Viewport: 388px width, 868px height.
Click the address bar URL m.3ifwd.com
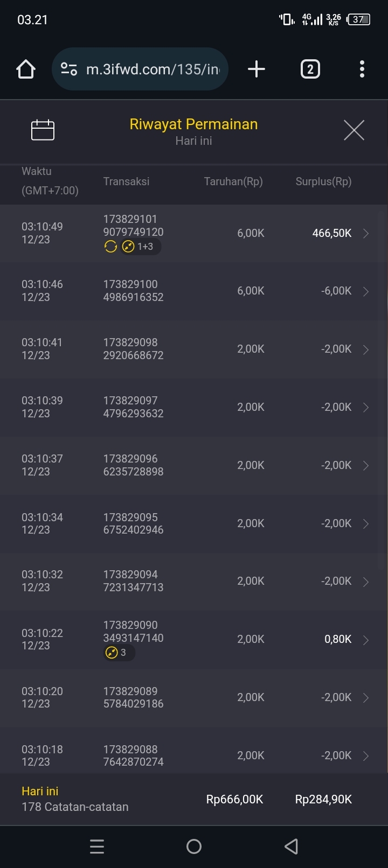point(153,69)
